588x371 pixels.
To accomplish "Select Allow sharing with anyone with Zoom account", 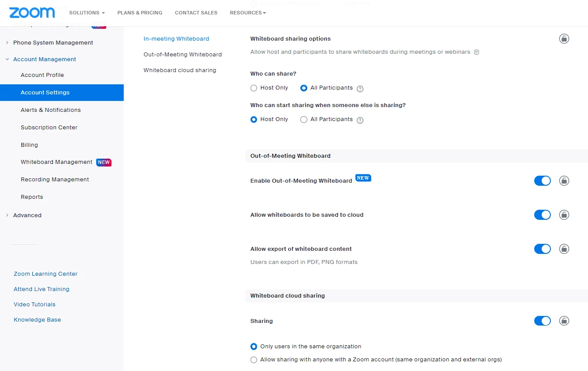I will click(x=254, y=360).
